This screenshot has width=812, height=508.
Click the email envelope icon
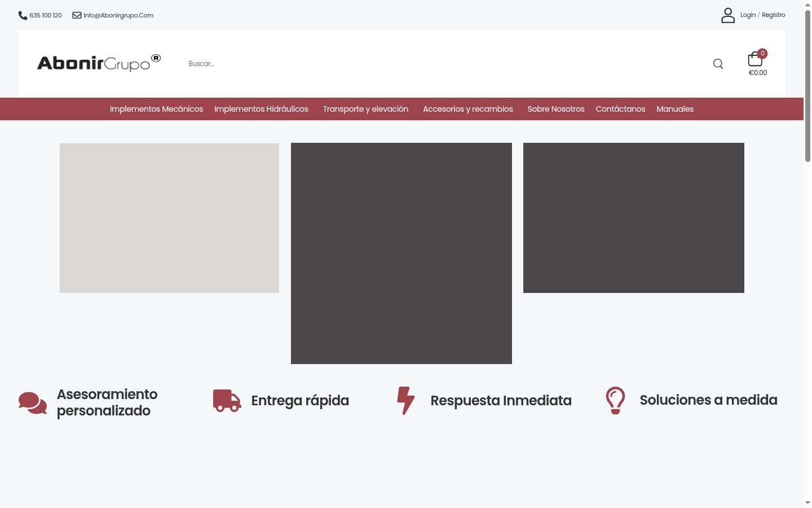pyautogui.click(x=77, y=15)
